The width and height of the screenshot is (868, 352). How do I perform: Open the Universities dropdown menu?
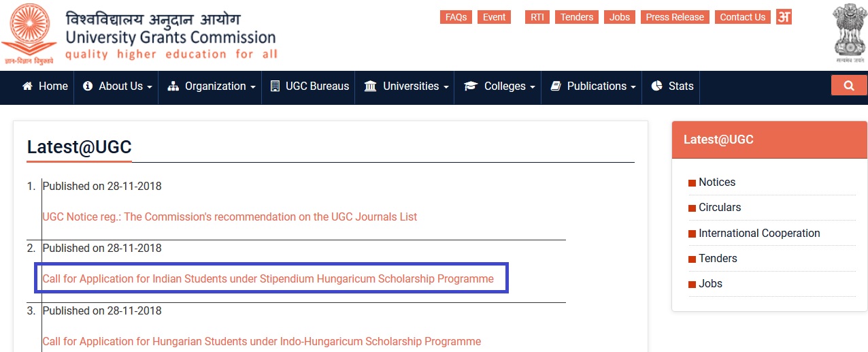pos(407,86)
